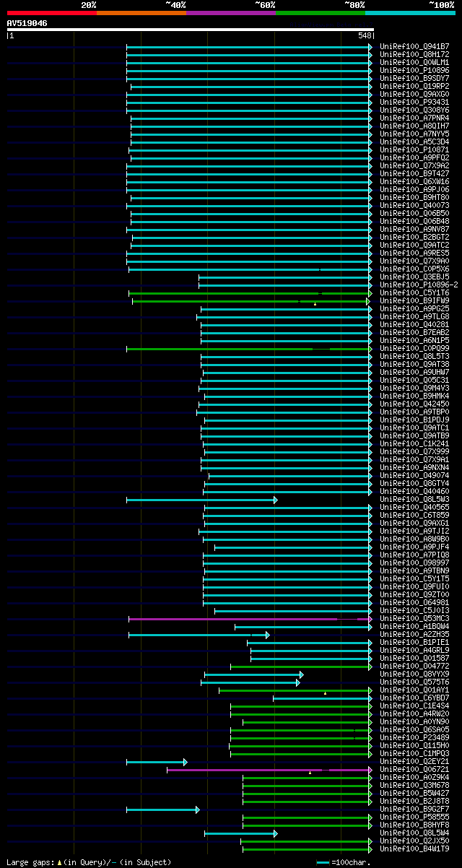Image resolution: width=462 pixels, height=868 pixels.
Task: Open isoform hit UniRef100_P10896-2
Action: pyautogui.click(x=419, y=285)
